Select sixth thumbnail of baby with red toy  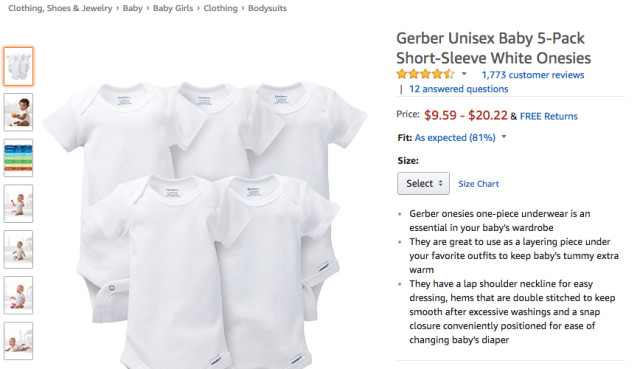18,295
